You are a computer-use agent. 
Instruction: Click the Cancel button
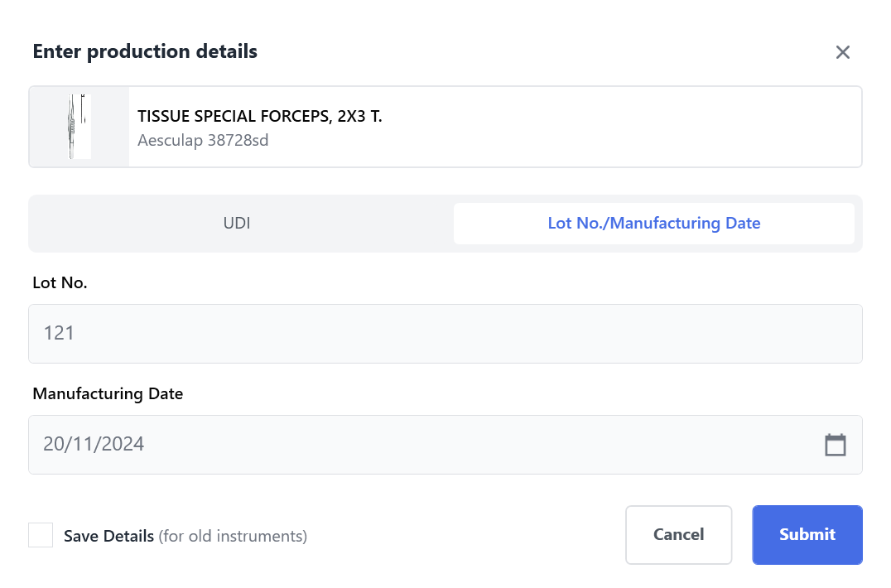point(678,535)
